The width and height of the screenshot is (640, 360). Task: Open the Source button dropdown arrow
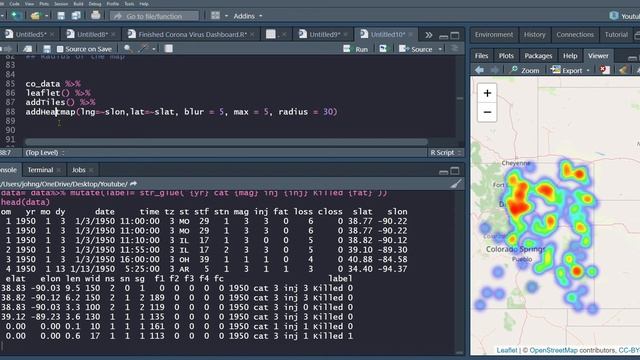click(440, 49)
